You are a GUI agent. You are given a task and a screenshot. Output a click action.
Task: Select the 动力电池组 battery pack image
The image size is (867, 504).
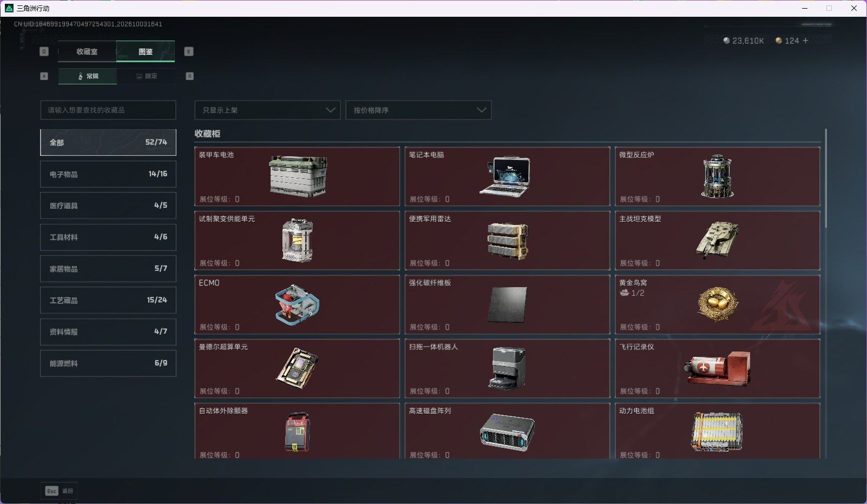pos(717,432)
